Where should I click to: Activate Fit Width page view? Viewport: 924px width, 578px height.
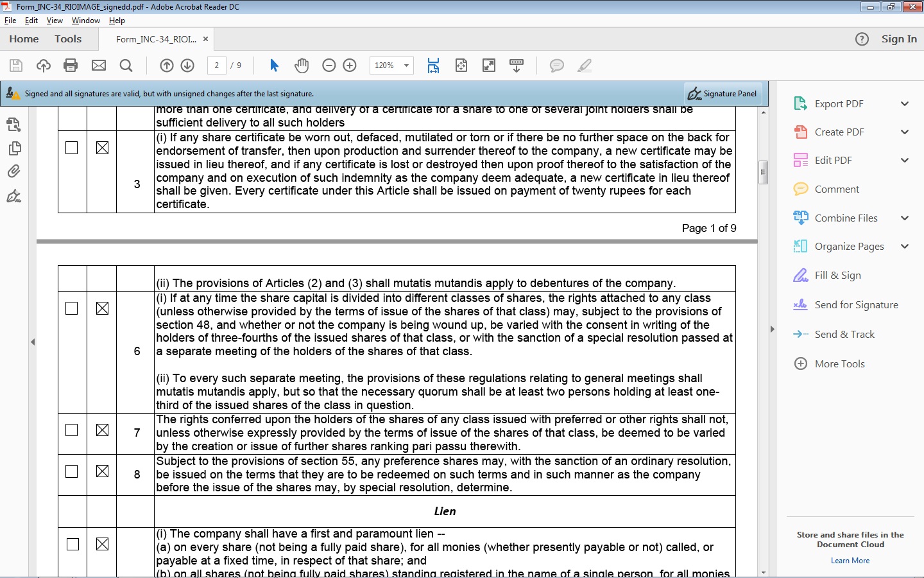(433, 66)
